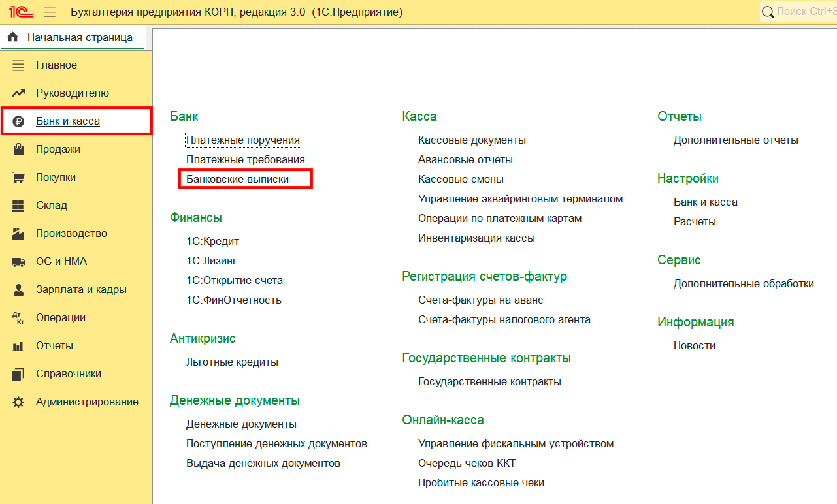Go to Кассовые документы
This screenshot has height=504, width=837.
coord(472,140)
